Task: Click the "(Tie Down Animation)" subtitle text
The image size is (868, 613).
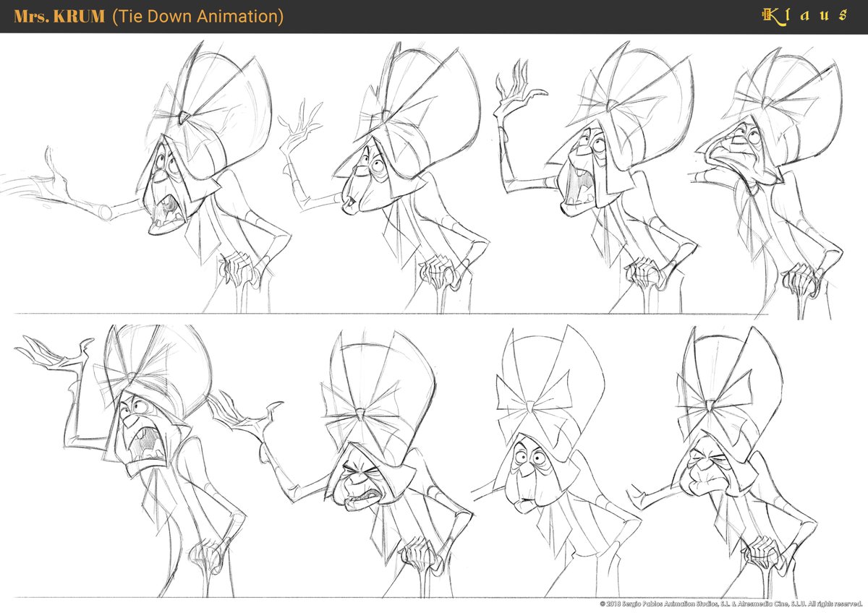Action: point(197,17)
